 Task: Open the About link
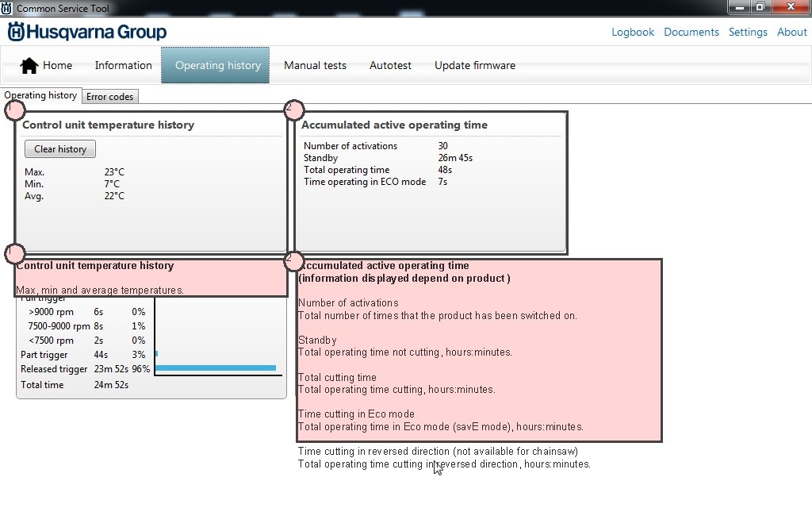(x=792, y=32)
